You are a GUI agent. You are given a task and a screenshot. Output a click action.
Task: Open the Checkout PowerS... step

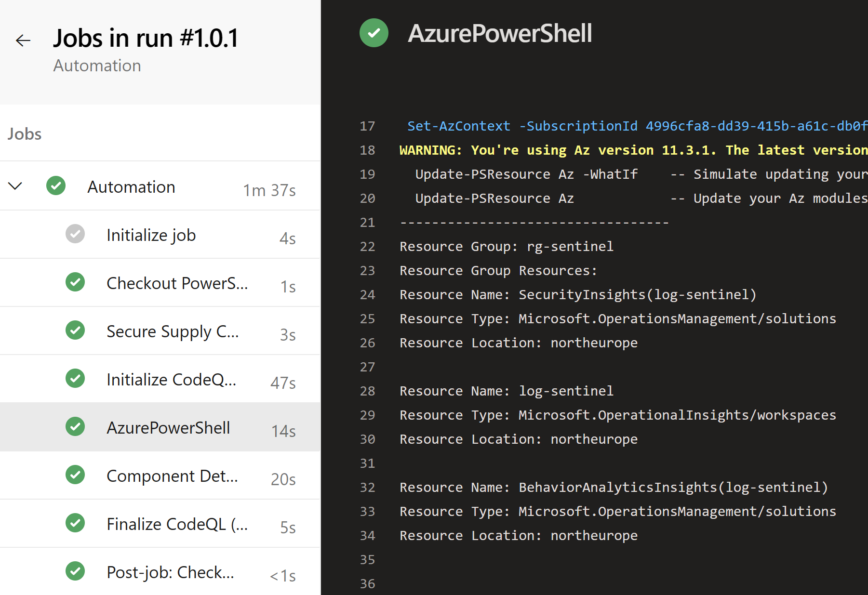pyautogui.click(x=160, y=283)
